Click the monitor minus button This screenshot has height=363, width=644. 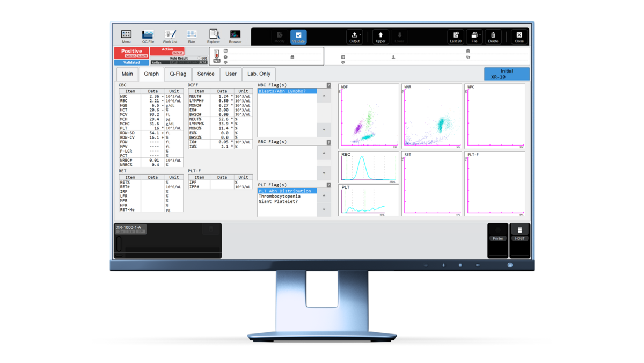coord(426,265)
